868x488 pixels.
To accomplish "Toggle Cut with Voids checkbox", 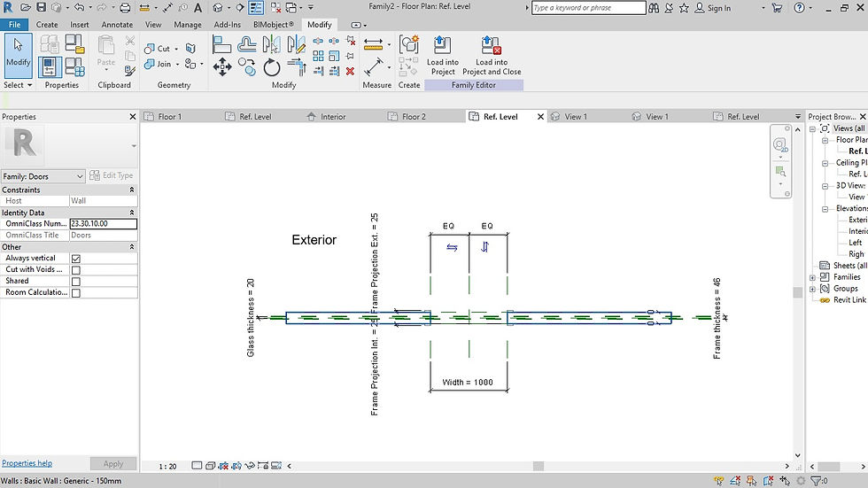I will point(76,270).
